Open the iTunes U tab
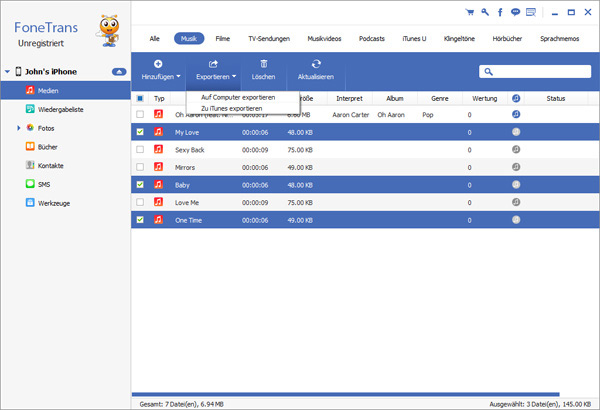This screenshot has height=410, width=600. pos(414,39)
